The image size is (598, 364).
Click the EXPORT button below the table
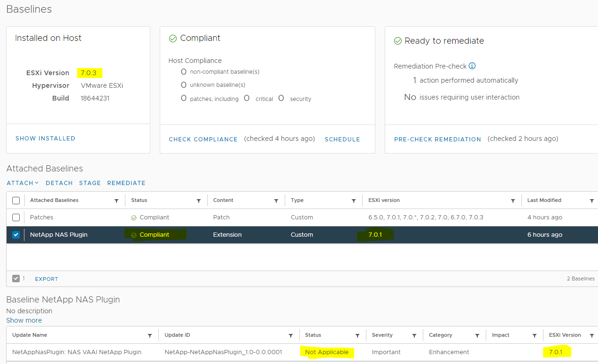47,279
